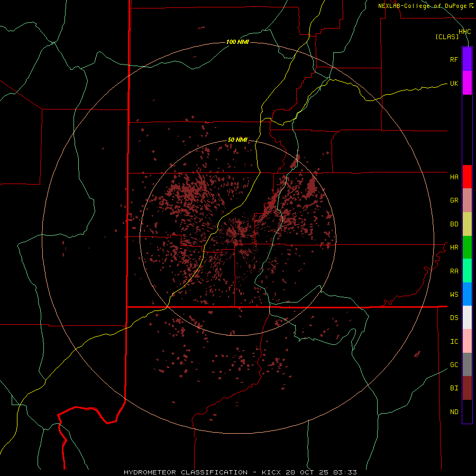Viewport: 476px width, 476px height.
Task: Click the HR legend label
Action: click(454, 248)
